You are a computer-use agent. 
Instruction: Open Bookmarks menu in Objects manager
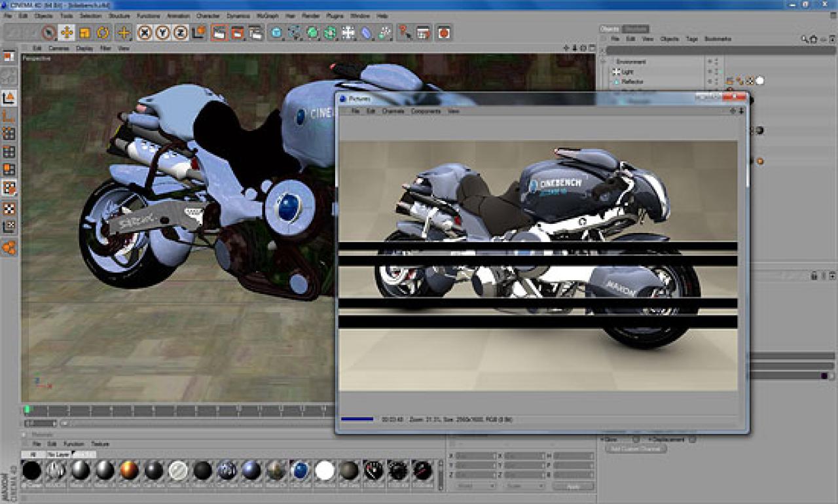point(718,39)
